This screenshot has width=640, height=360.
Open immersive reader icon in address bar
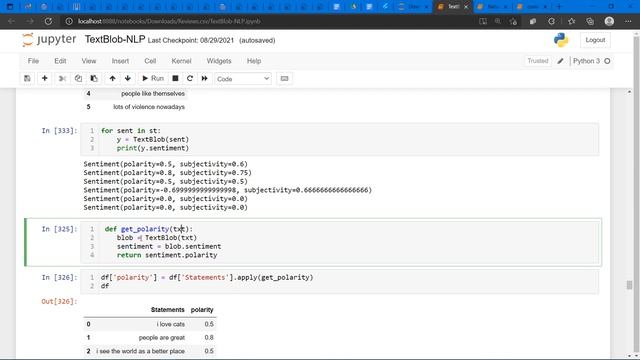tap(483, 21)
